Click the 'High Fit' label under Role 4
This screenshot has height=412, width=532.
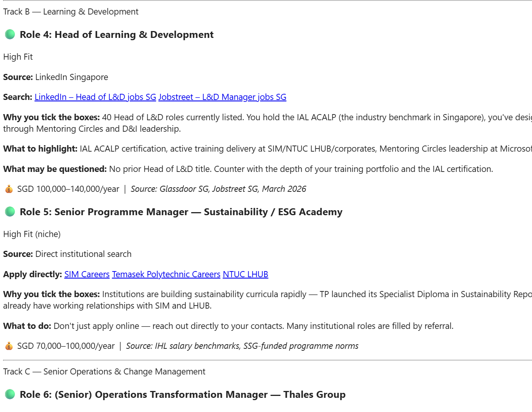tap(18, 57)
